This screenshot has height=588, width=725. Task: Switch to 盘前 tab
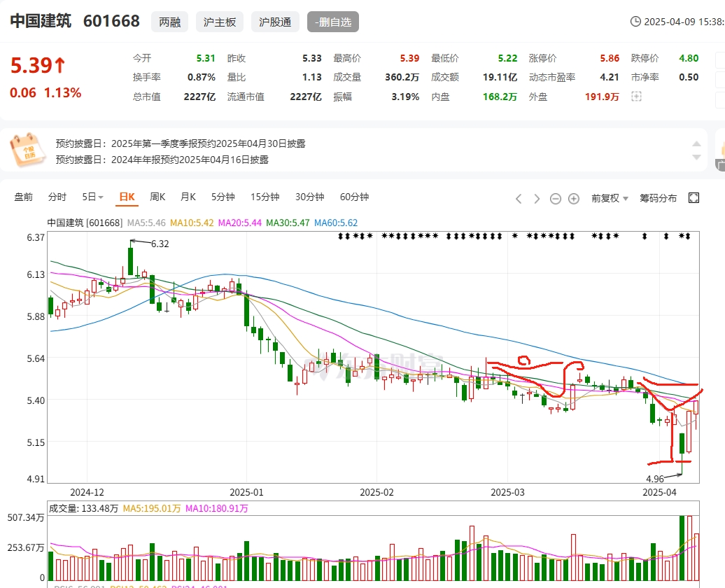coord(24,197)
